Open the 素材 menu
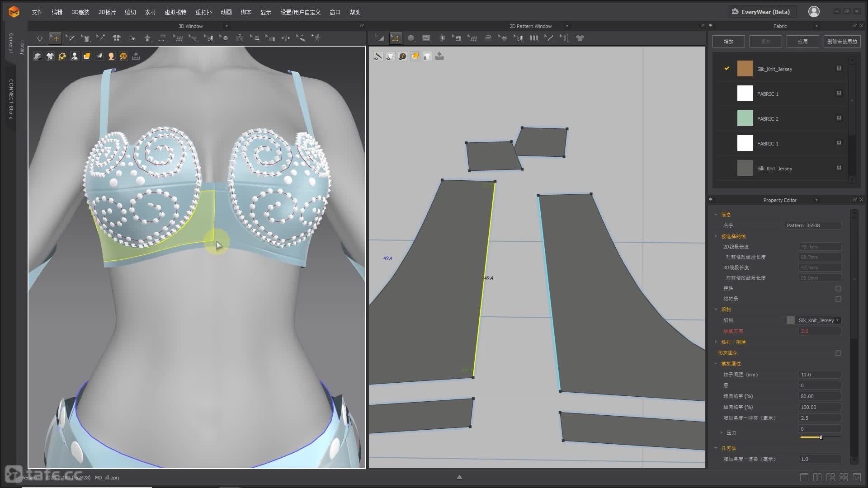868x488 pixels. (150, 12)
